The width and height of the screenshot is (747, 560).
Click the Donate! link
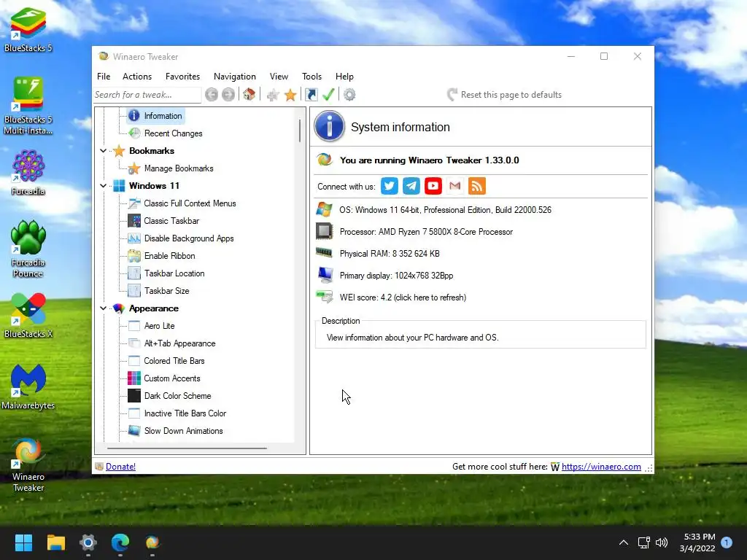(120, 467)
